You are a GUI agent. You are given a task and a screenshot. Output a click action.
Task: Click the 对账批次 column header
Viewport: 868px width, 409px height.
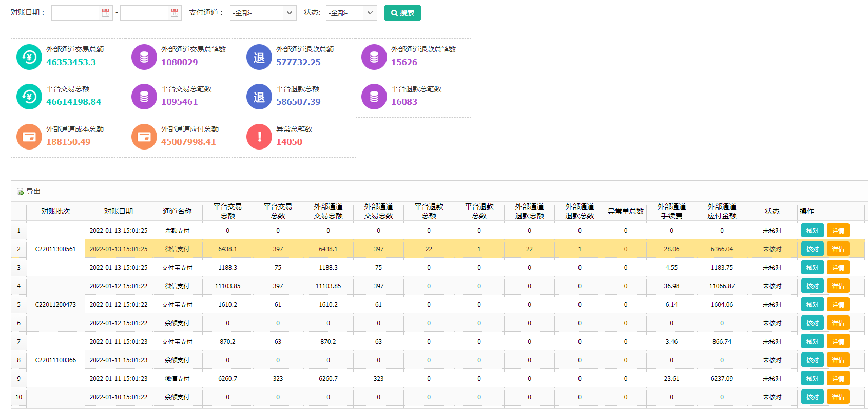click(x=55, y=211)
